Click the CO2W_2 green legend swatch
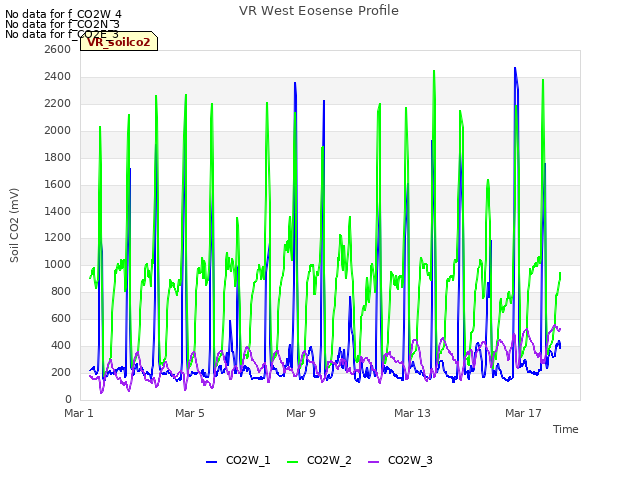This screenshot has height=480, width=640. (x=293, y=462)
